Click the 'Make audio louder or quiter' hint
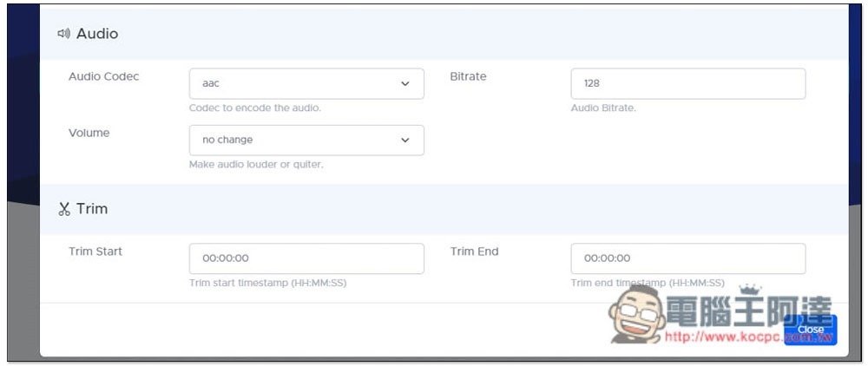Image resolution: width=868 pixels, height=366 pixels. click(x=256, y=165)
